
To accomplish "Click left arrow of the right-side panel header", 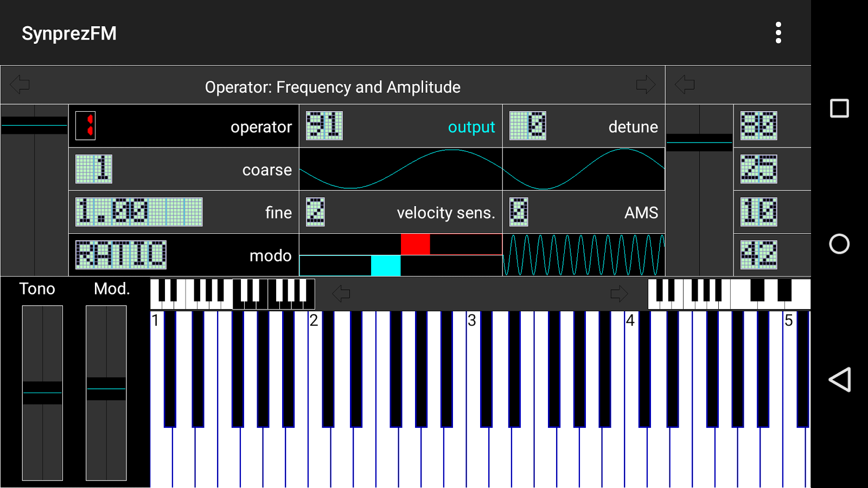I will point(685,85).
